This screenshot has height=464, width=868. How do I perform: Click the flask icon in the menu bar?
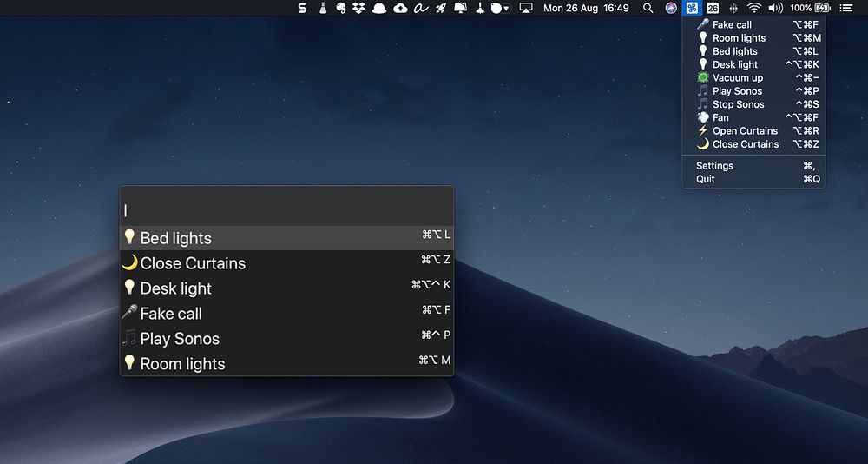coord(322,8)
